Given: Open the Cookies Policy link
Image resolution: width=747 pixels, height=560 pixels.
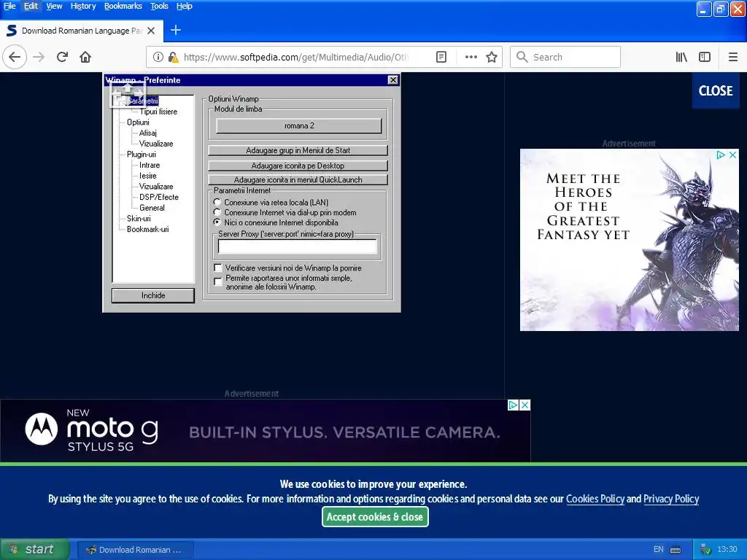Looking at the screenshot, I should [595, 499].
